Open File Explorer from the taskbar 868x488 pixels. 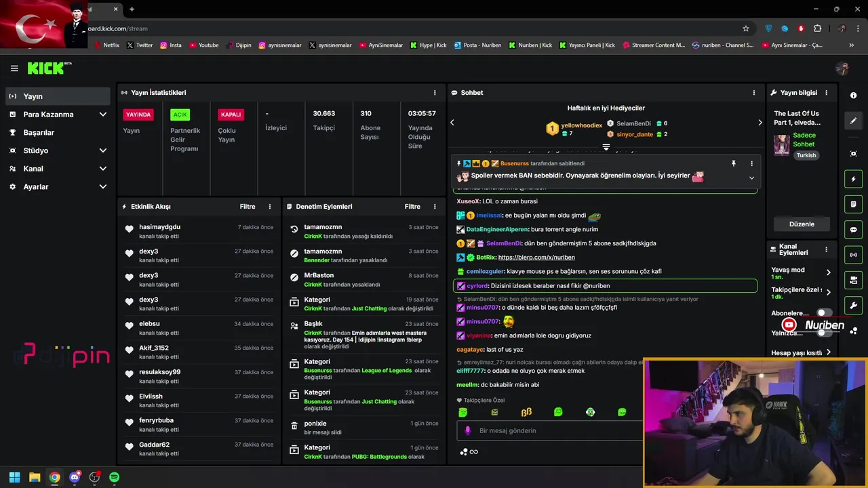pos(35,477)
